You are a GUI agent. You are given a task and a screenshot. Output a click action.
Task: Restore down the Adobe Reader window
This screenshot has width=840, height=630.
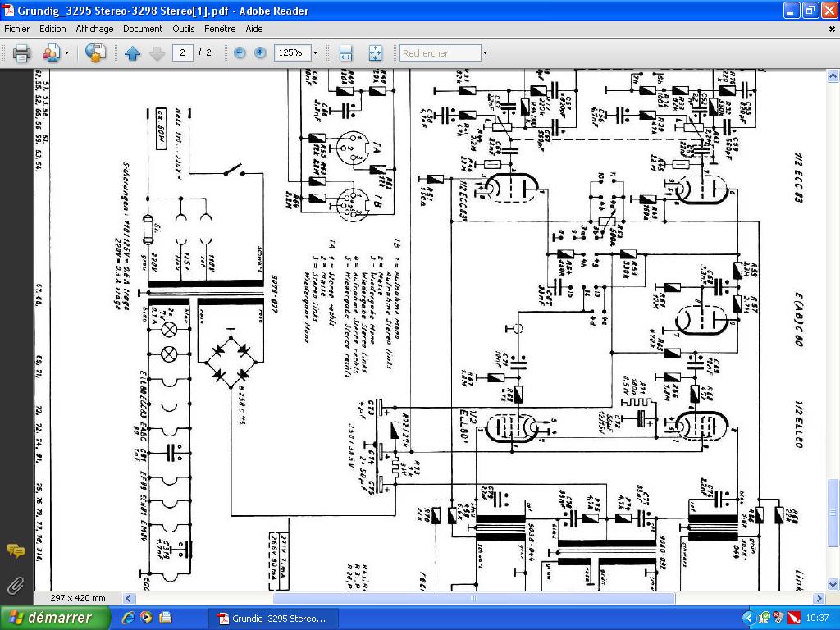pos(810,10)
